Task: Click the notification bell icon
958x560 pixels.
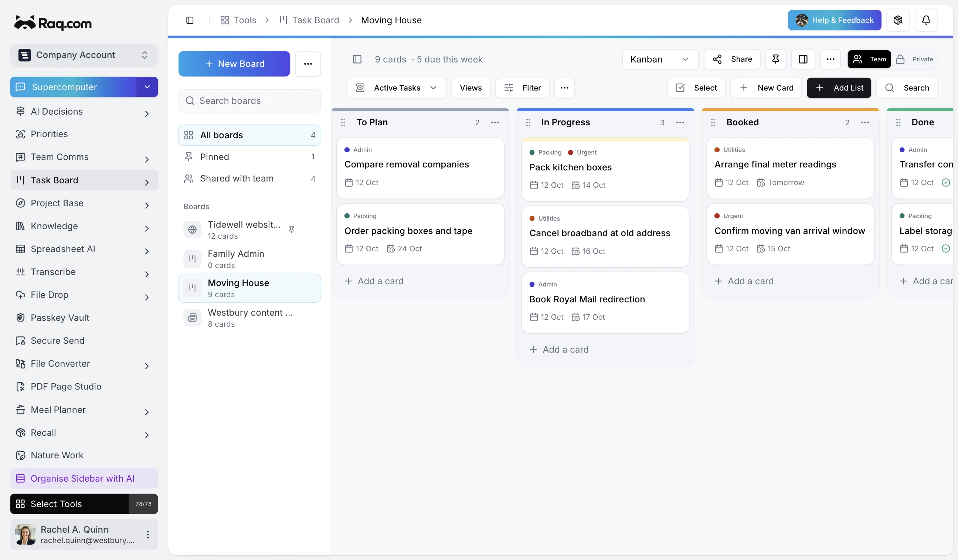Action: pyautogui.click(x=926, y=20)
